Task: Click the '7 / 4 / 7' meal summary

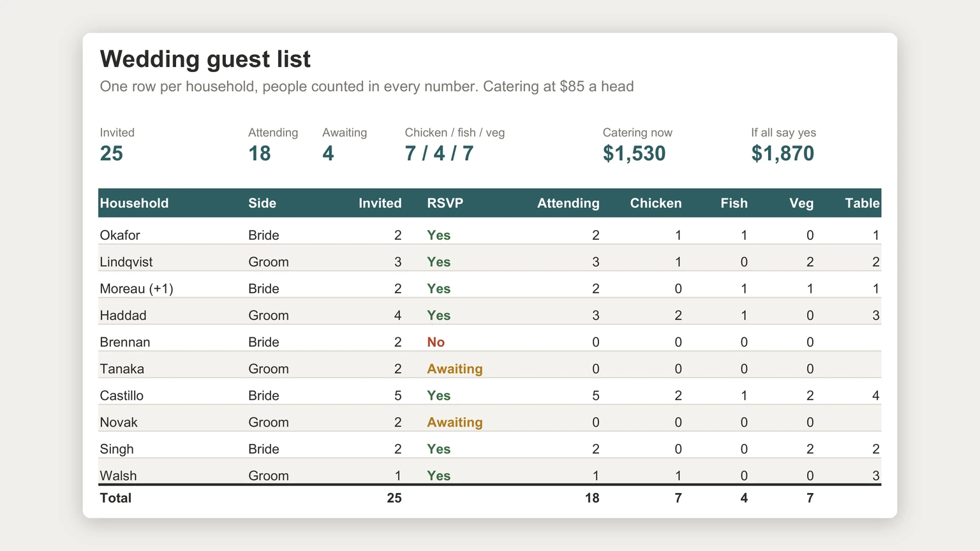Action: tap(439, 153)
